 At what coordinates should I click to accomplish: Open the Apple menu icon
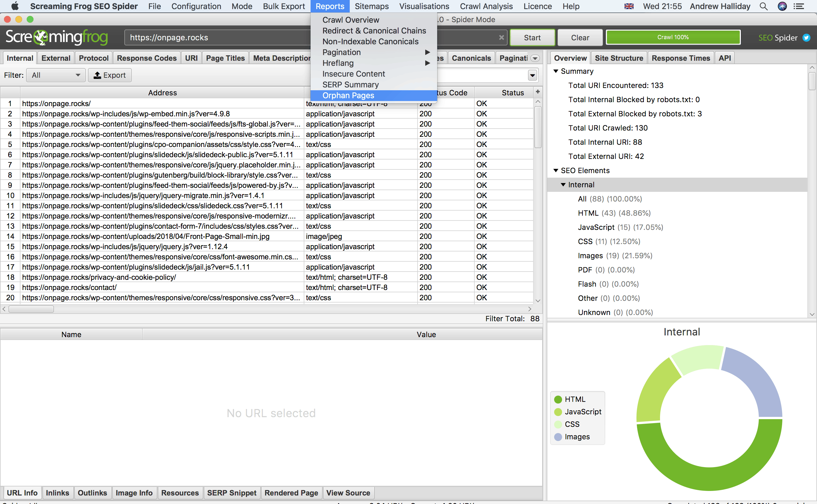pos(15,6)
